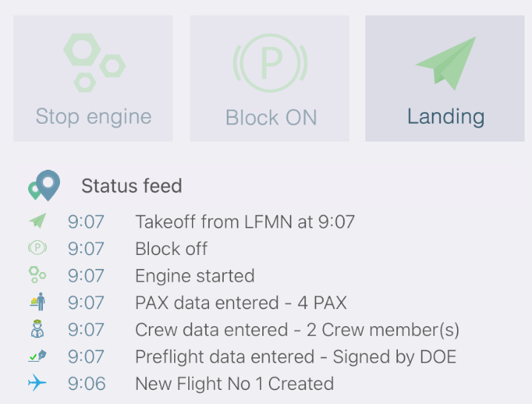Select Preflight data entered Signed by DOE
The image size is (532, 404).
pos(296,357)
